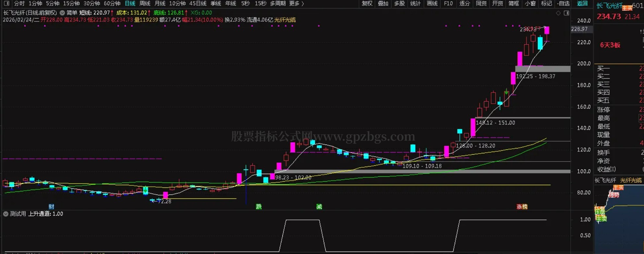Open the 画线 drawing tools

tap(432, 4)
